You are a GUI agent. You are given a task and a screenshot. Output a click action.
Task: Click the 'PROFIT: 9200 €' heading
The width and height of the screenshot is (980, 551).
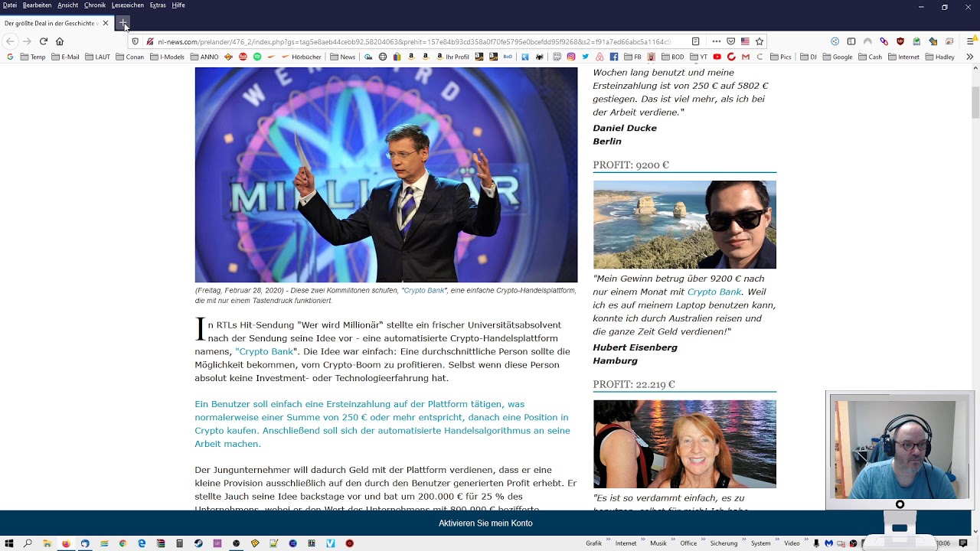pos(631,165)
